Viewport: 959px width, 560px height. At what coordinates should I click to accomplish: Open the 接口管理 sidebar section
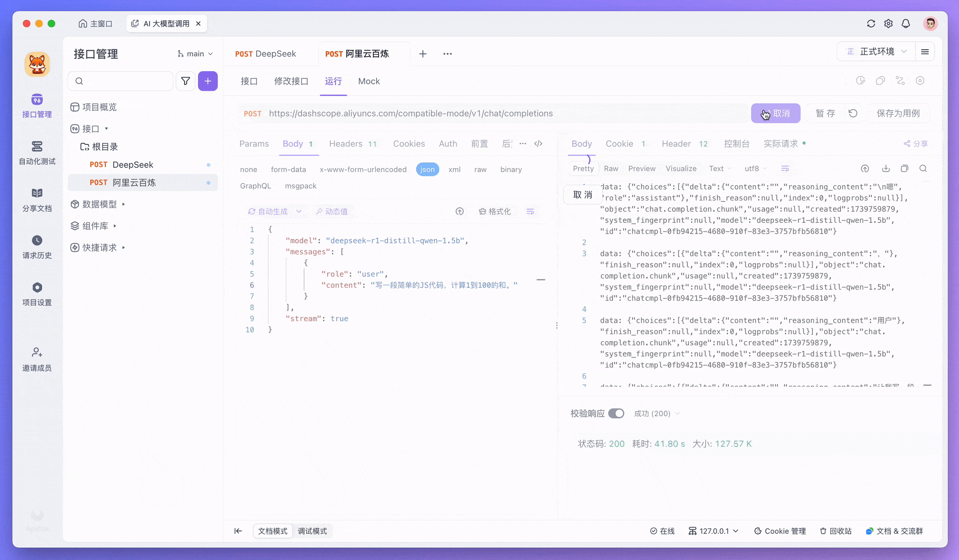[x=37, y=106]
